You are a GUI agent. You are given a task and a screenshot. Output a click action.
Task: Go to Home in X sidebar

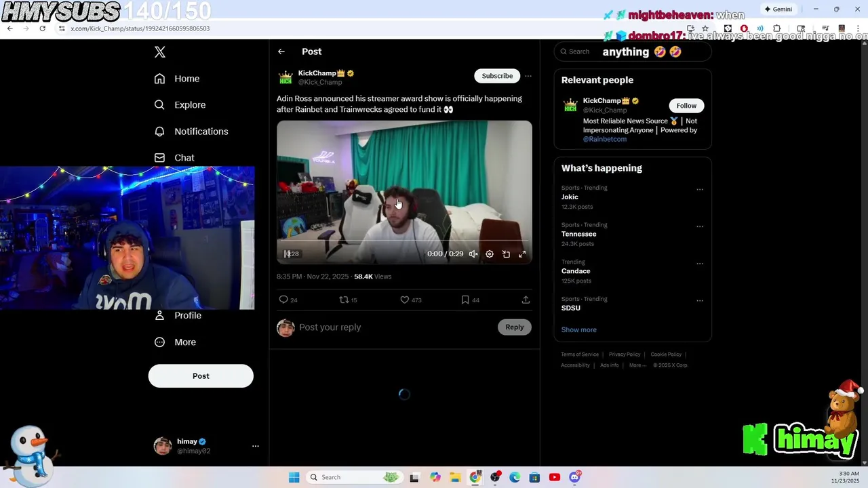click(177, 79)
